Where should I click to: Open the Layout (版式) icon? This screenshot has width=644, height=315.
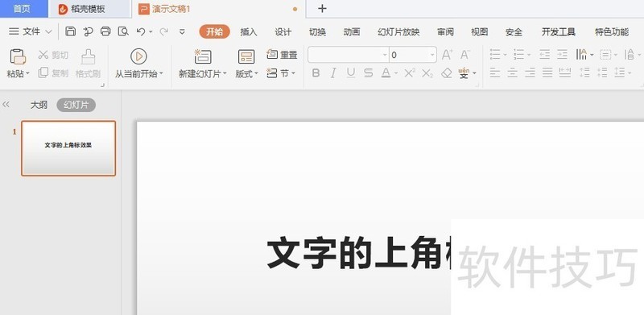pyautogui.click(x=246, y=56)
